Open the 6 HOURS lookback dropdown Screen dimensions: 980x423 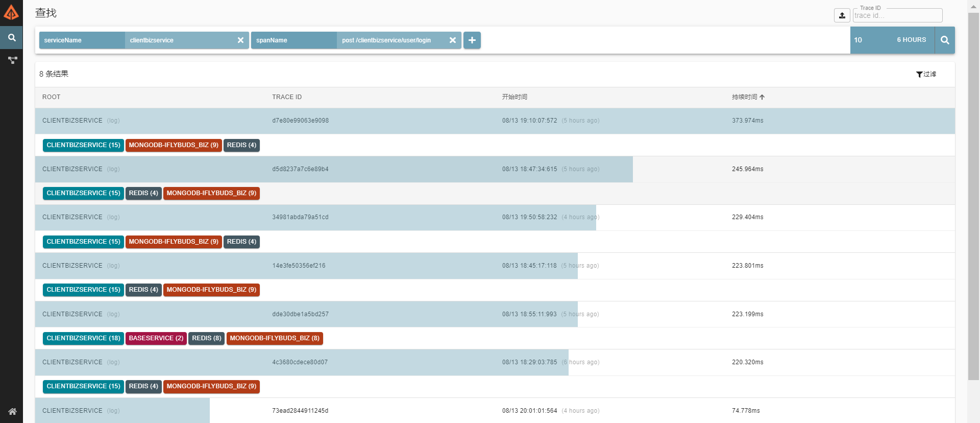click(x=911, y=40)
